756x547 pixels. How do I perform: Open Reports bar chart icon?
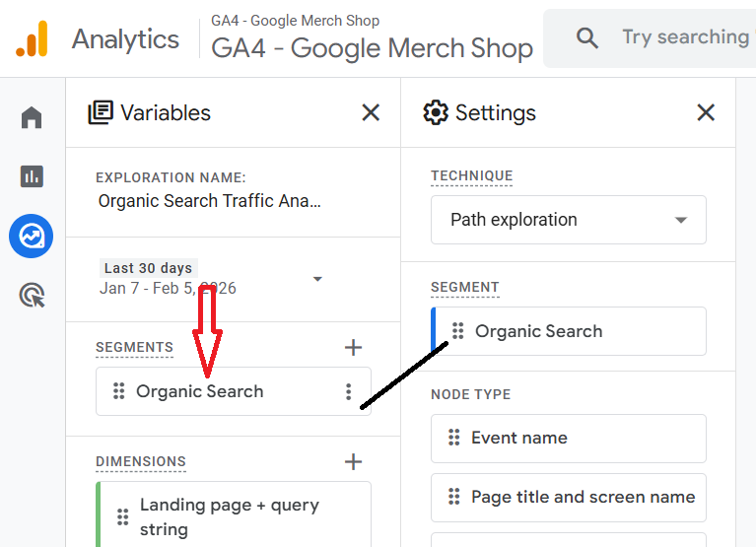pos(32,176)
